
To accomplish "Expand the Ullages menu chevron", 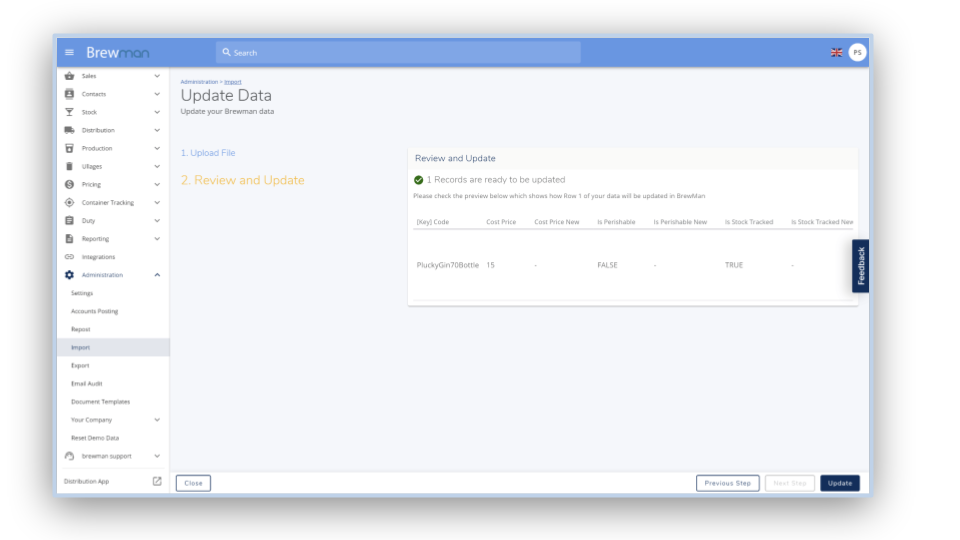I will point(157,166).
